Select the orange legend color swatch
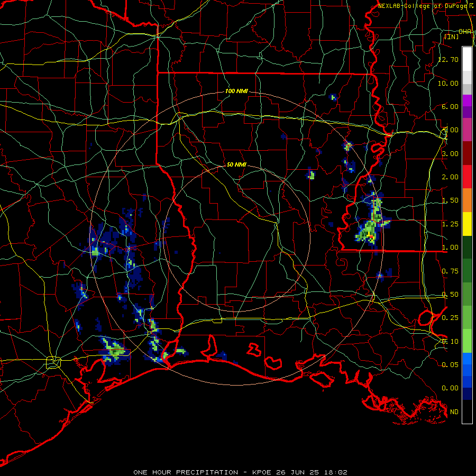Image resolution: width=476 pixels, height=476 pixels. tap(467, 200)
